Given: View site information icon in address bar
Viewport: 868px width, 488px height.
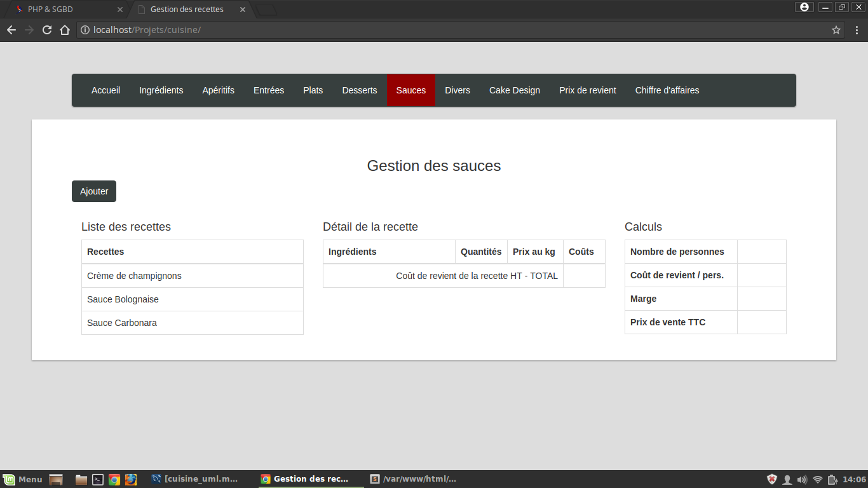Looking at the screenshot, I should pyautogui.click(x=85, y=30).
